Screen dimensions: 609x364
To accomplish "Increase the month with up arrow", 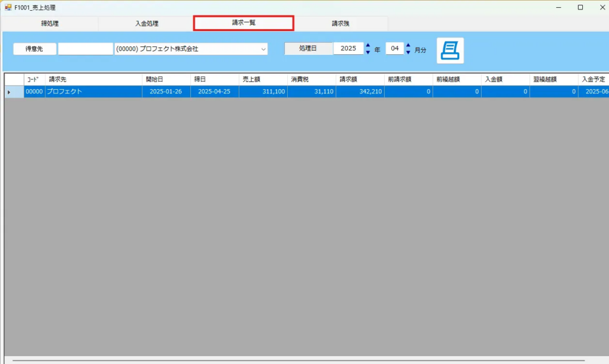I will click(408, 45).
